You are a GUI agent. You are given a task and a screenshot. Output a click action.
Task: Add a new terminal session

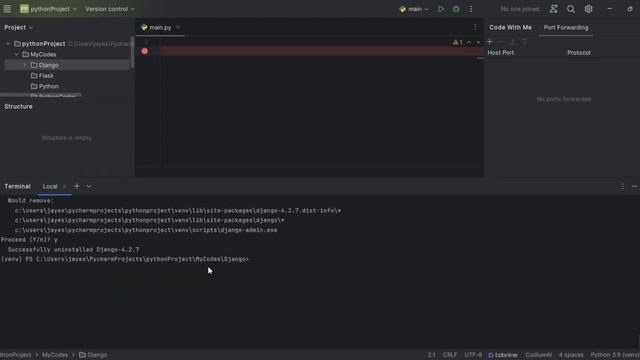76,187
